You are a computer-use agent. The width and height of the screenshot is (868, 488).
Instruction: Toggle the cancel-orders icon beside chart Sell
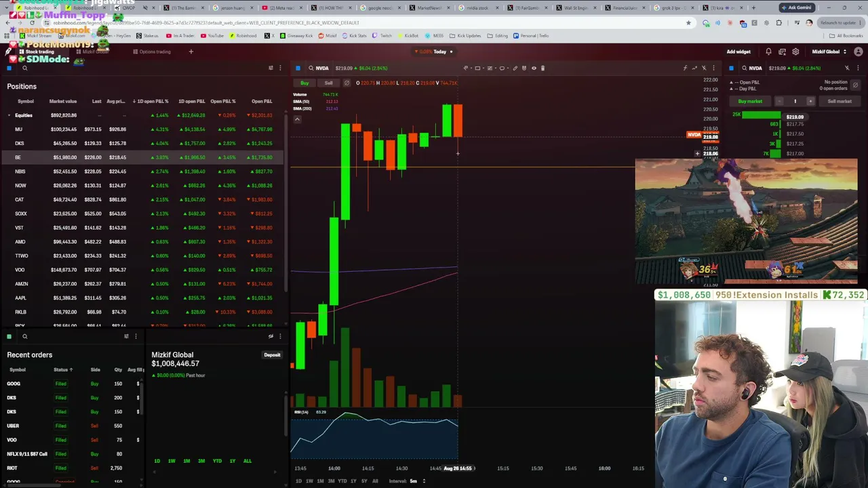click(347, 83)
